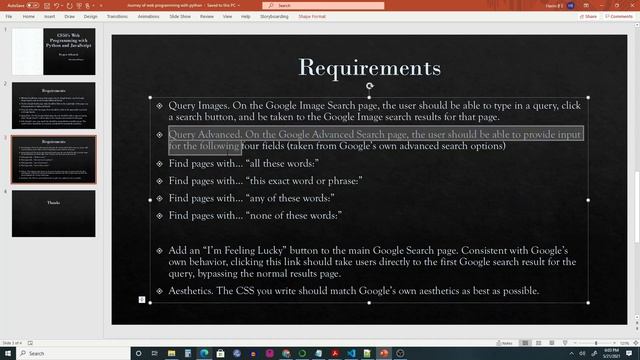Switch to the Design ribbon tab

[90, 17]
